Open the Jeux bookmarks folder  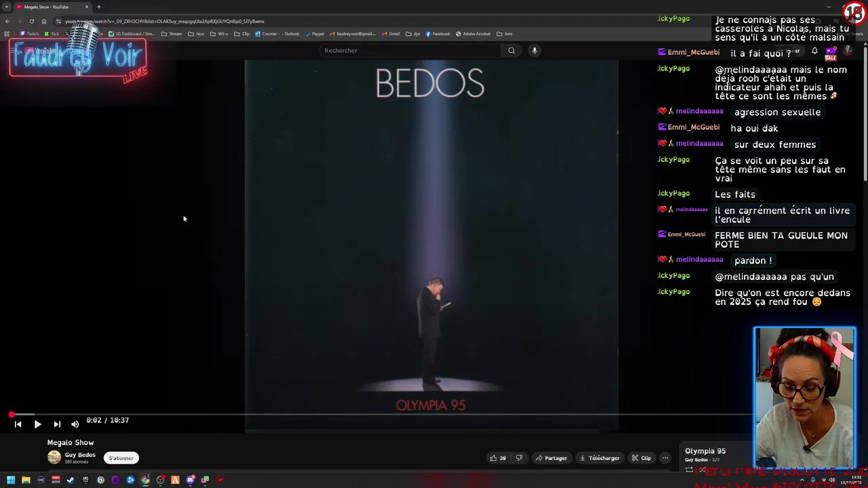[196, 34]
